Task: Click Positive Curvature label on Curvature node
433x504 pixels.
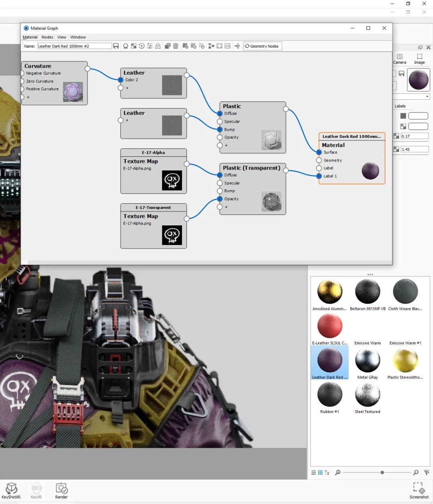Action: [x=42, y=89]
